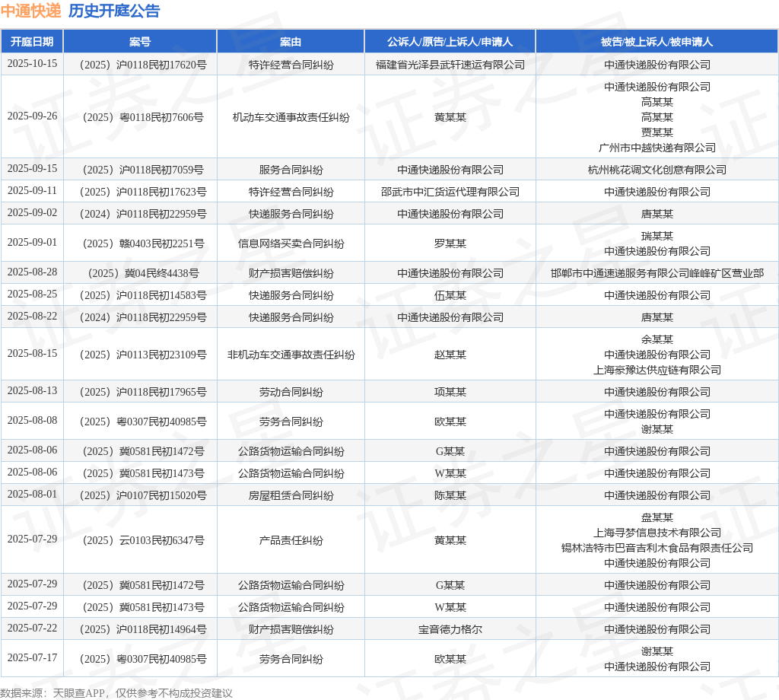Click the date cell 2025-08-22
779x700 pixels.
pos(32,316)
